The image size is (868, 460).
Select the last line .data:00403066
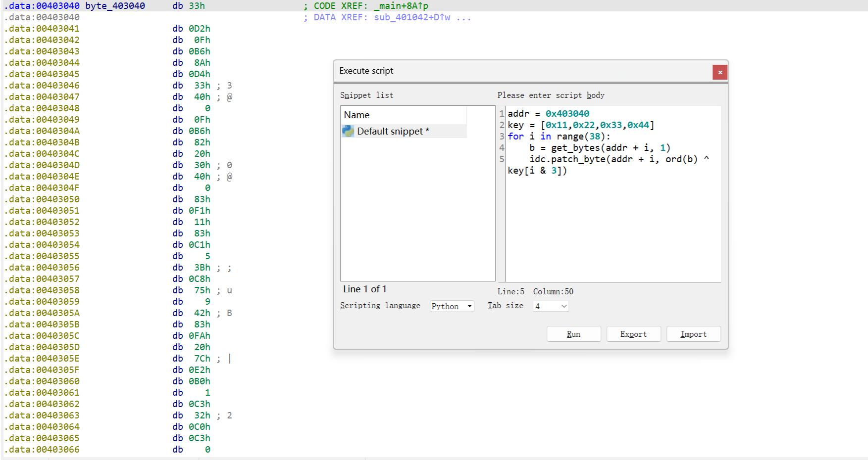[x=42, y=450]
